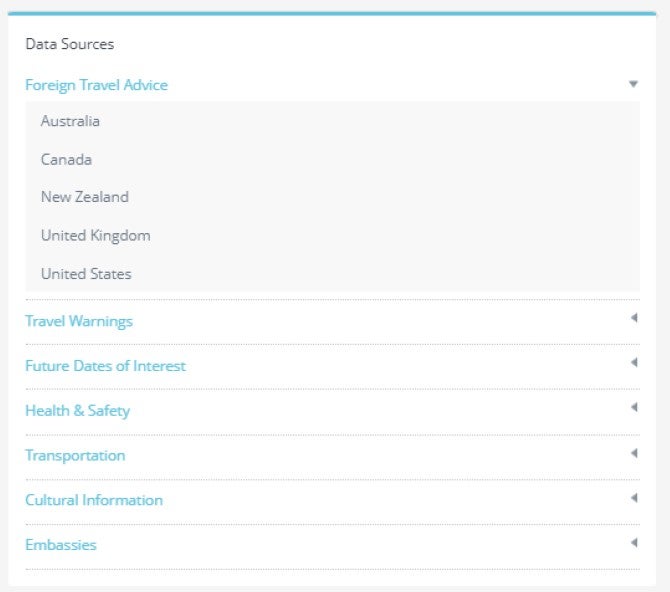Open Future Dates of Interest link

[x=106, y=366]
